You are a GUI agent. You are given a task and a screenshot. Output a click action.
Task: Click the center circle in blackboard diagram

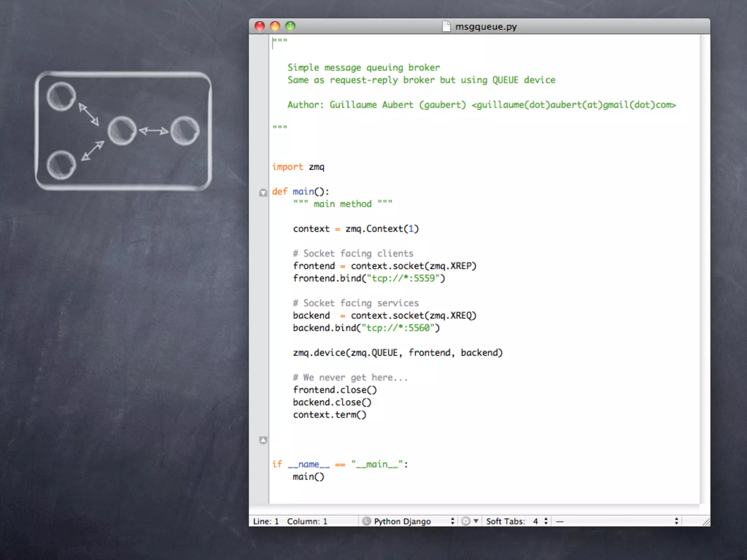point(122,131)
